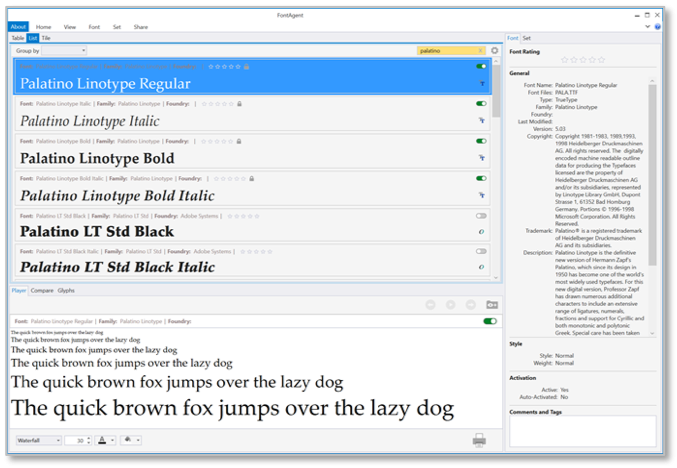
Task: Expand the ribbon chevron at top right
Action: click(647, 27)
